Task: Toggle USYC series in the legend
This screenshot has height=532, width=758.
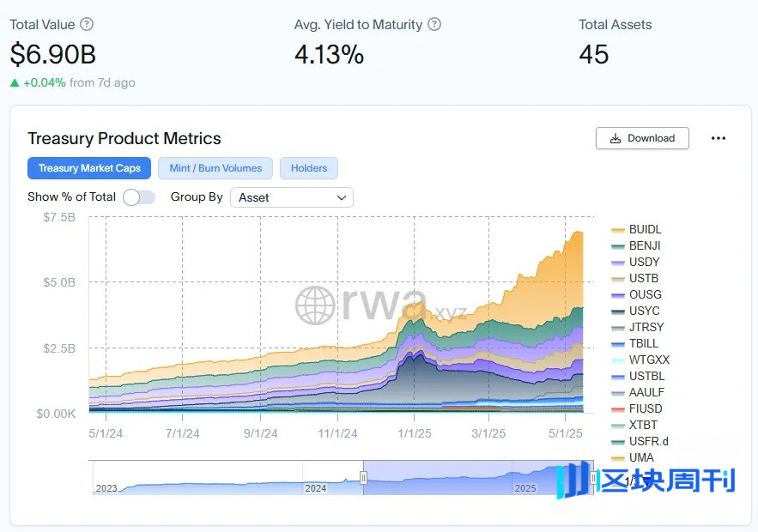Action: pyautogui.click(x=636, y=311)
